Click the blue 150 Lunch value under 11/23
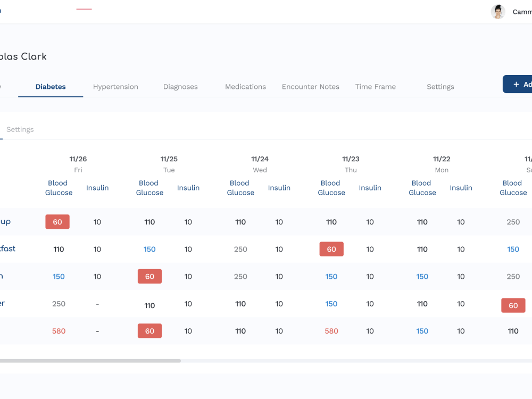This screenshot has width=532, height=399. 331,276
